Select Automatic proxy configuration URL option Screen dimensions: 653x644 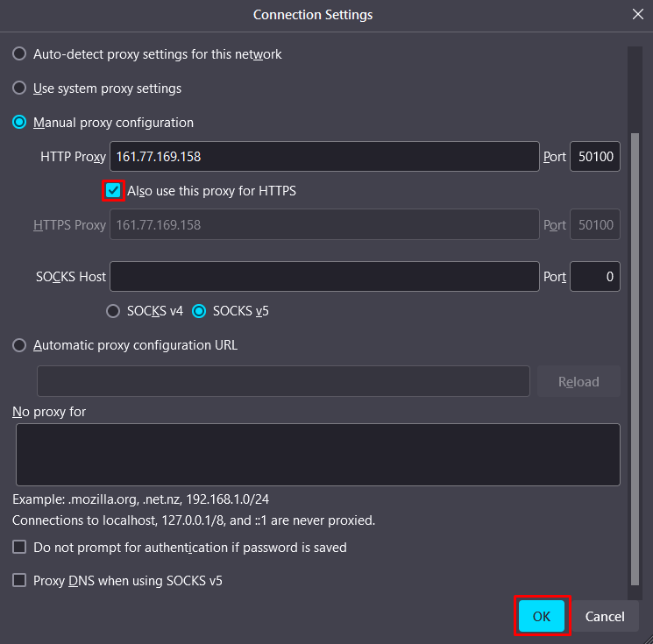tap(19, 345)
